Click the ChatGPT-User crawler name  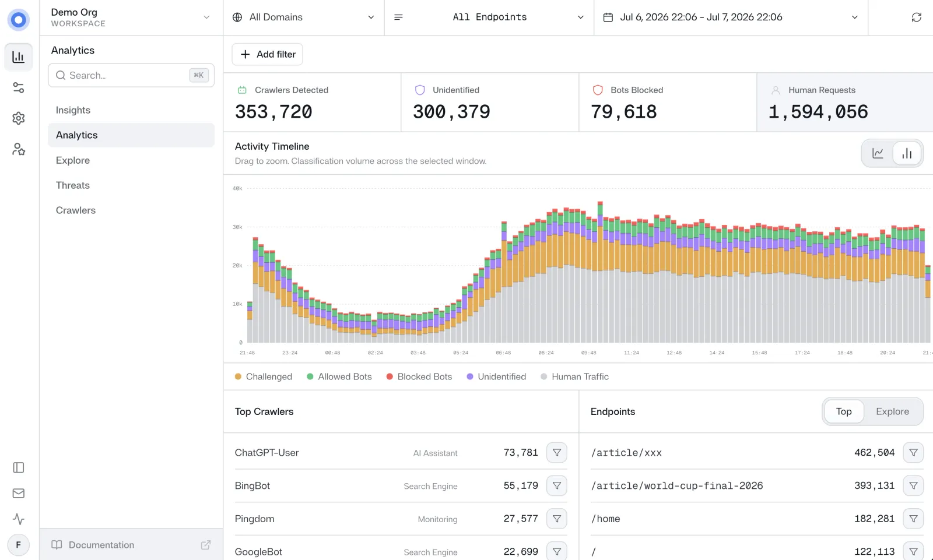click(266, 453)
